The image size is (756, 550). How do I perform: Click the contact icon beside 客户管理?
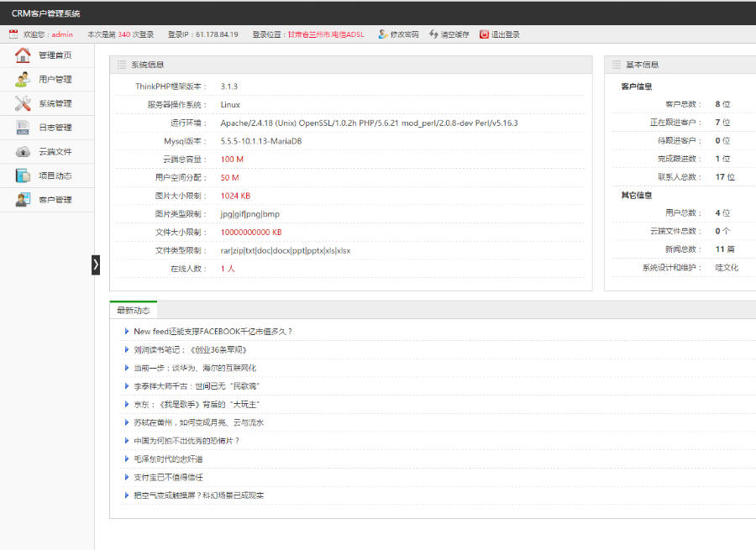(23, 200)
